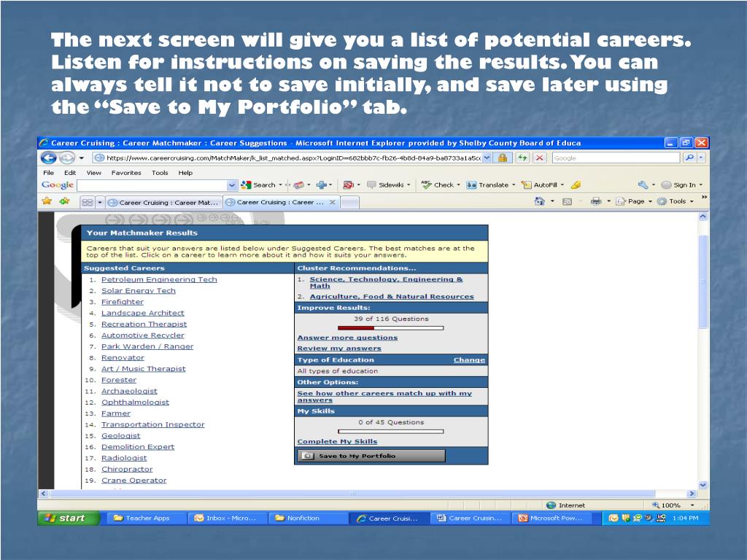Click Sign In on the Google Toolbar
The height and width of the screenshot is (560, 747).
point(679,184)
